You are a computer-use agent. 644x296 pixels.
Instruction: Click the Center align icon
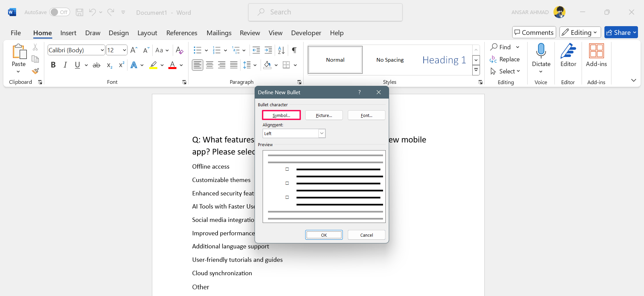[x=210, y=65]
